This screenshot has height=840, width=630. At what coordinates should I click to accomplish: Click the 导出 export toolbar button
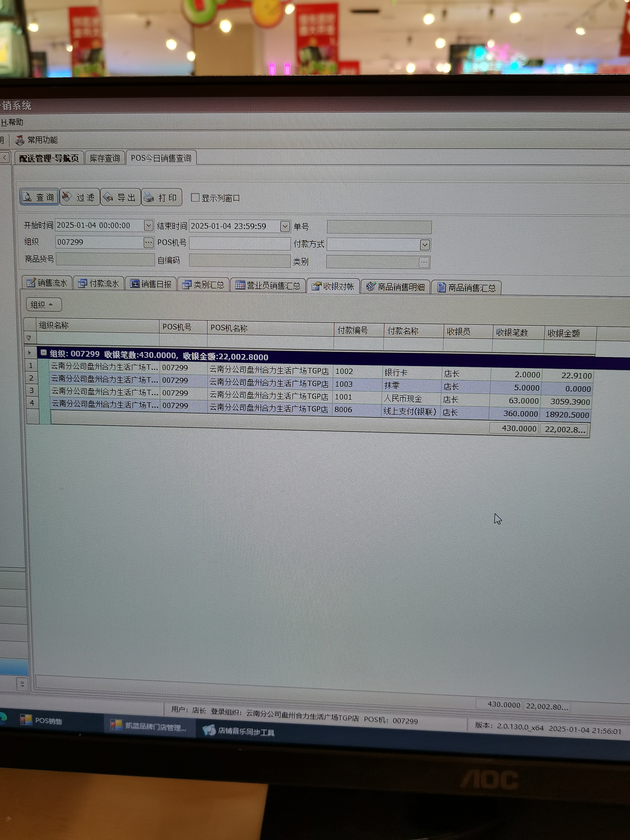point(120,197)
